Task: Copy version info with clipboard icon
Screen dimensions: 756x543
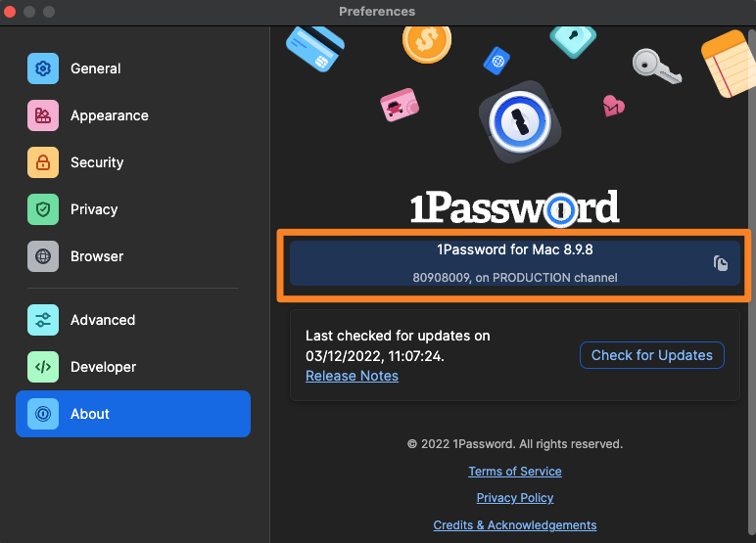Action: [721, 263]
